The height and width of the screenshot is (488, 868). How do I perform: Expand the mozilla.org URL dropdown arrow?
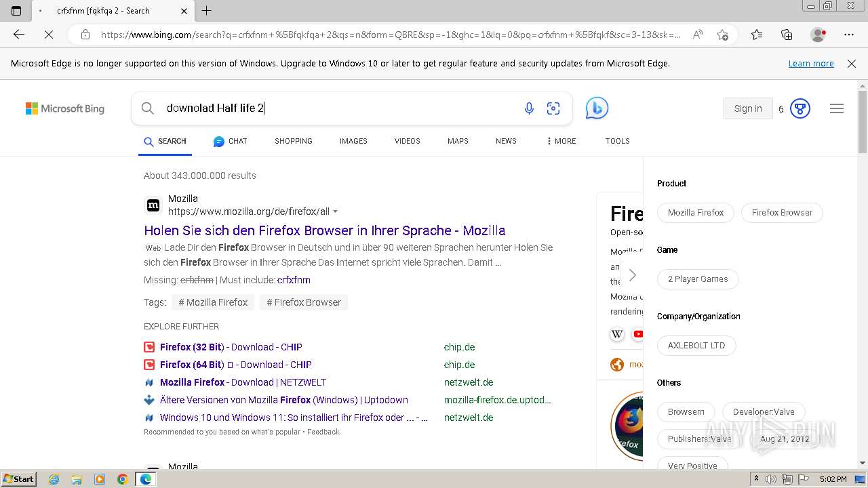point(335,212)
